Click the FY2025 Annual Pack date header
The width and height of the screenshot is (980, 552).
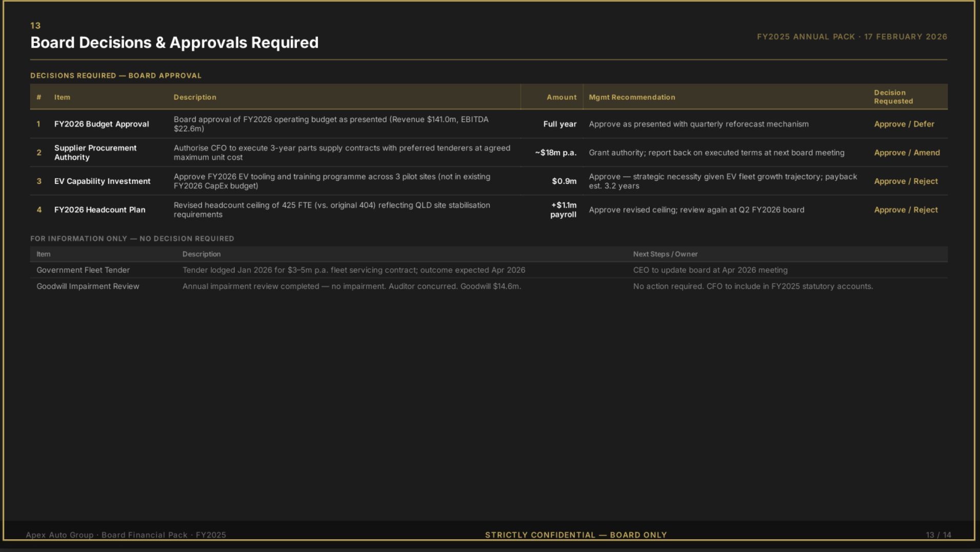[851, 37]
